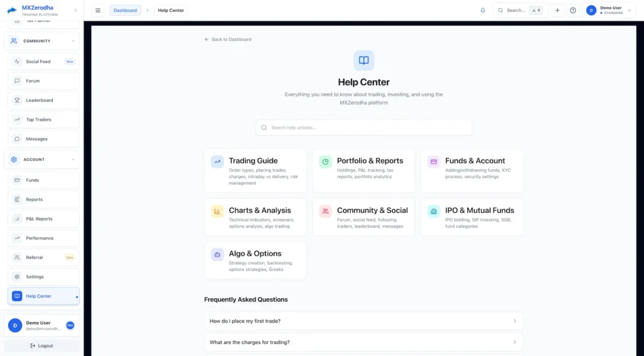Click the Logout button
This screenshot has height=356, width=644.
(42, 346)
